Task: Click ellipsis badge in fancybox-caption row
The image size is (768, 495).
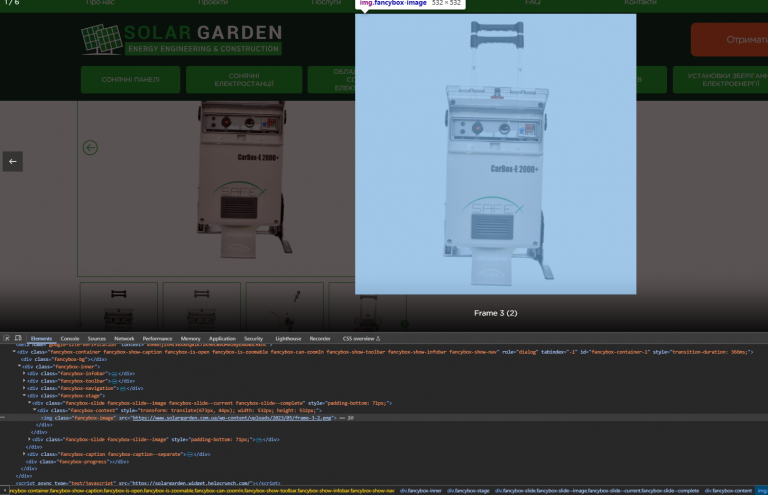Action: (190, 454)
